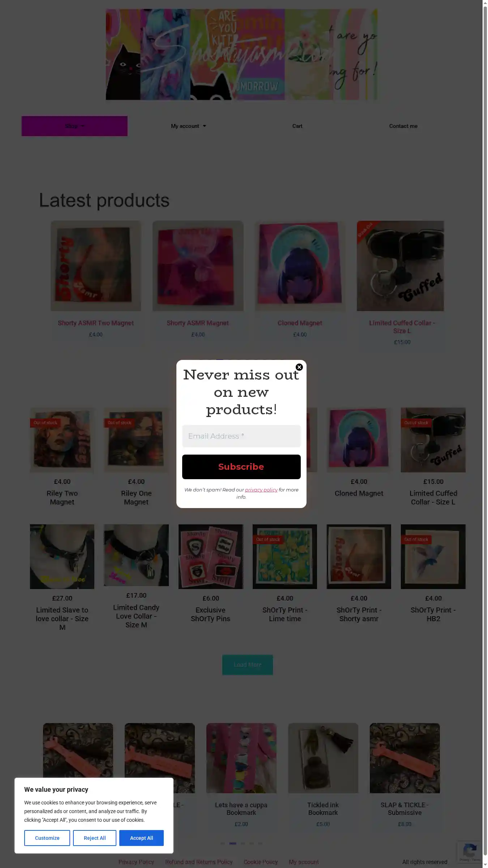Open the Shop dropdown menu
Screen dimensions: 488x868
(74, 126)
